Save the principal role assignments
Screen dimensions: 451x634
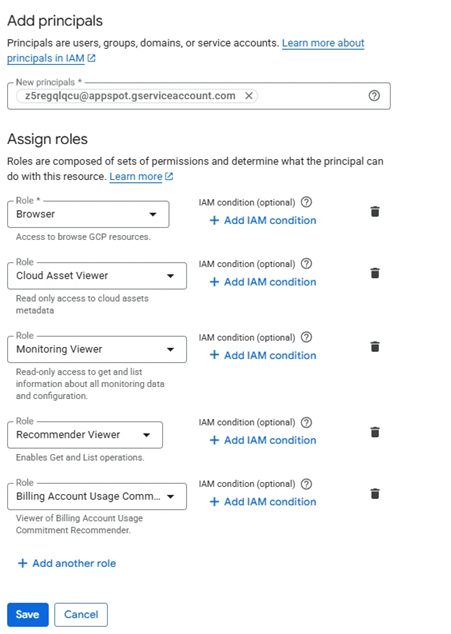pos(28,615)
